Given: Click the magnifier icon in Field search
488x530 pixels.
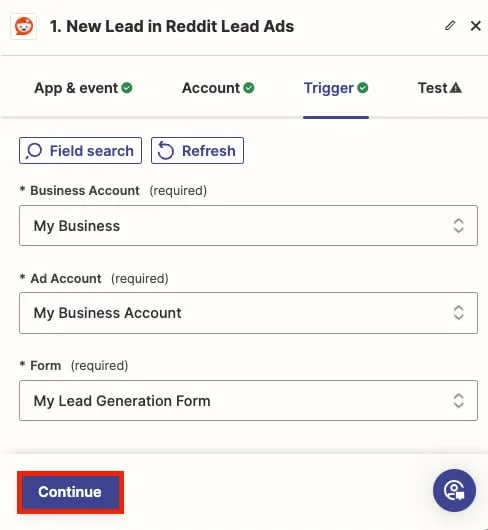Looking at the screenshot, I should click(x=34, y=151).
